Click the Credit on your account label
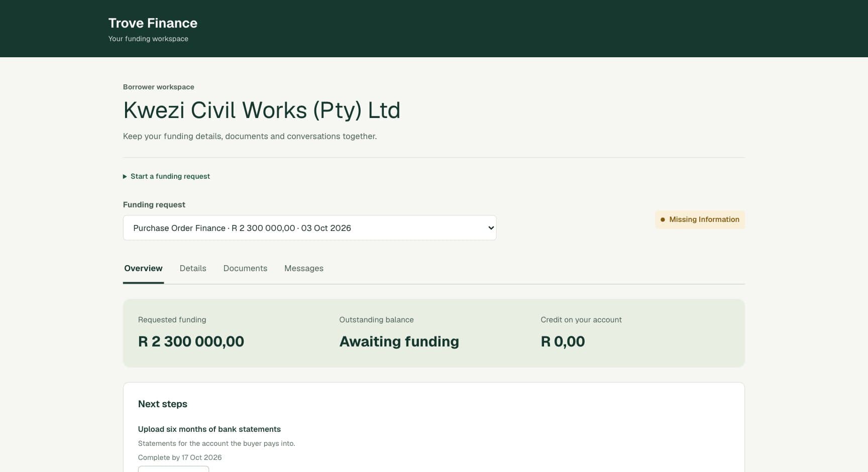Image resolution: width=868 pixels, height=472 pixels. (x=581, y=320)
